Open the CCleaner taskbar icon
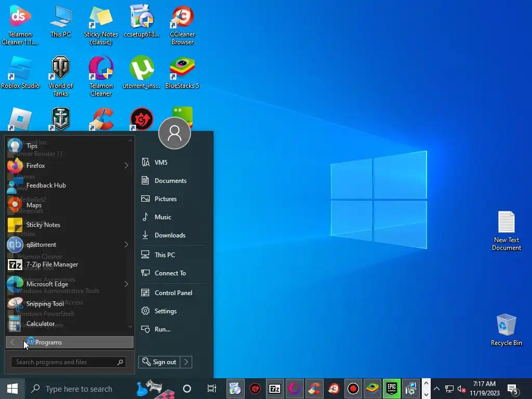Image resolution: width=532 pixels, height=399 pixels. (314, 389)
